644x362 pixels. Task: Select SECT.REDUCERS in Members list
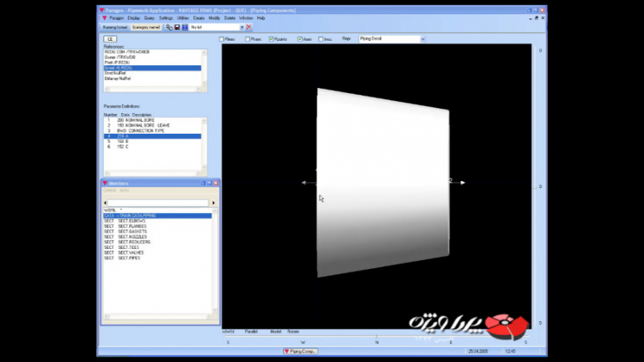157,242
